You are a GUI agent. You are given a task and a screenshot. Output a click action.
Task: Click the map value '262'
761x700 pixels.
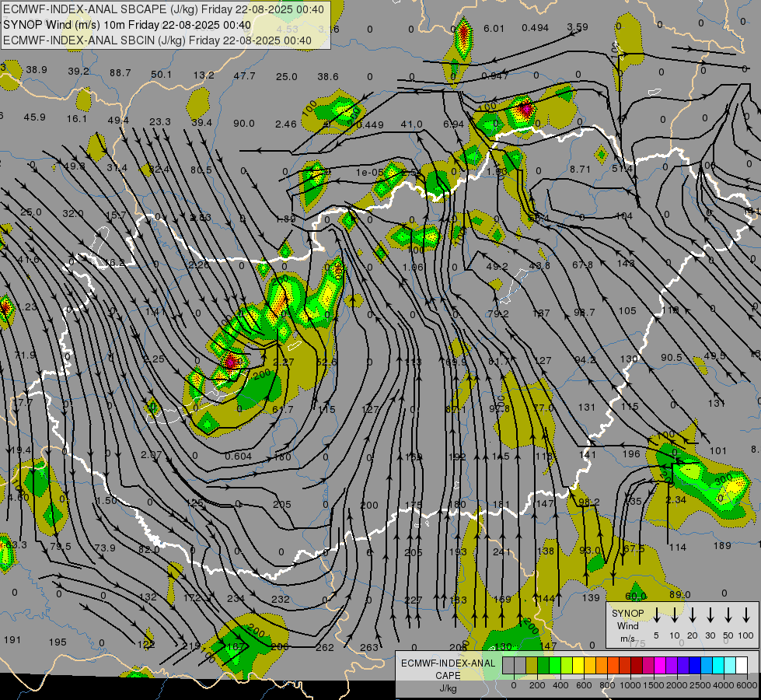[325, 648]
